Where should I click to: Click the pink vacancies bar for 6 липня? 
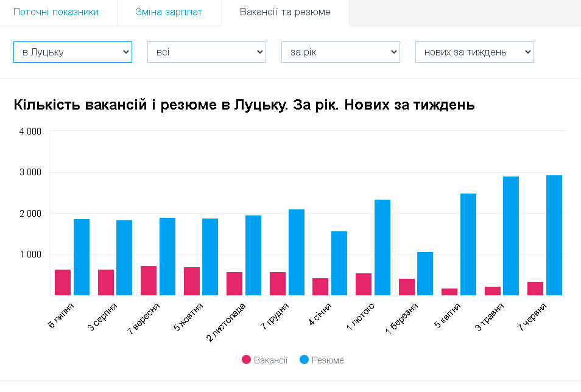tap(63, 282)
